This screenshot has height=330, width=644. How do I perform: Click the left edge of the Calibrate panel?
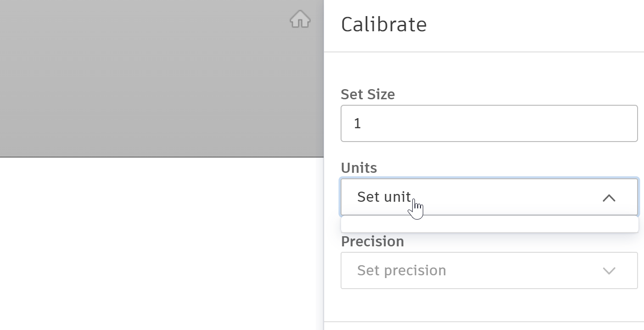(325, 184)
